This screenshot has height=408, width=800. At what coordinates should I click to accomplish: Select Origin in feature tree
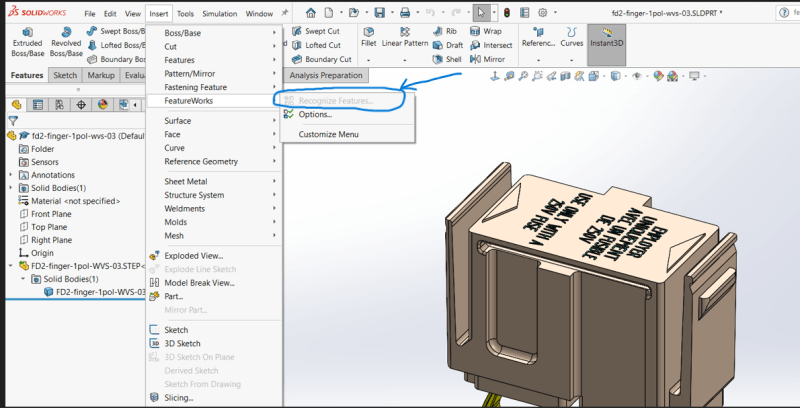pos(36,253)
